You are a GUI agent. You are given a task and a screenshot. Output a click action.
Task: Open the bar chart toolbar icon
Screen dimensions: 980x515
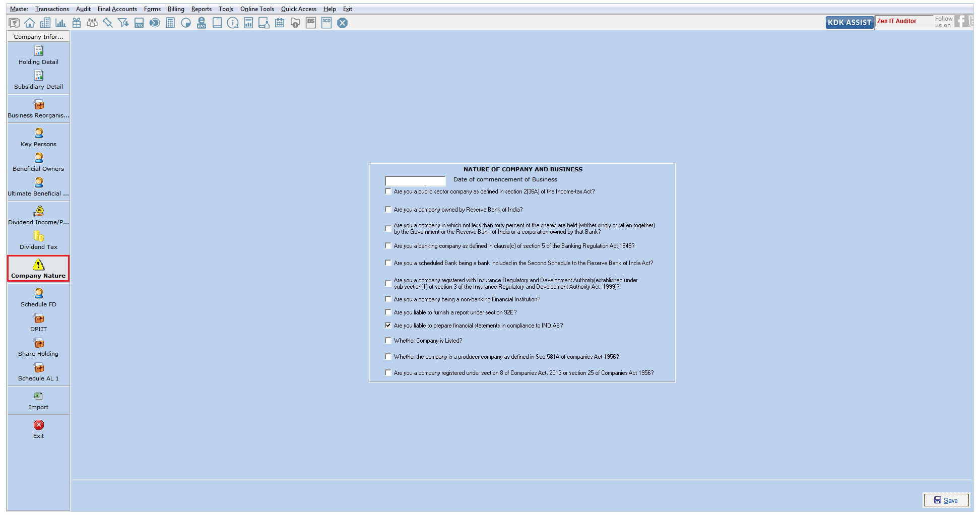pos(61,23)
